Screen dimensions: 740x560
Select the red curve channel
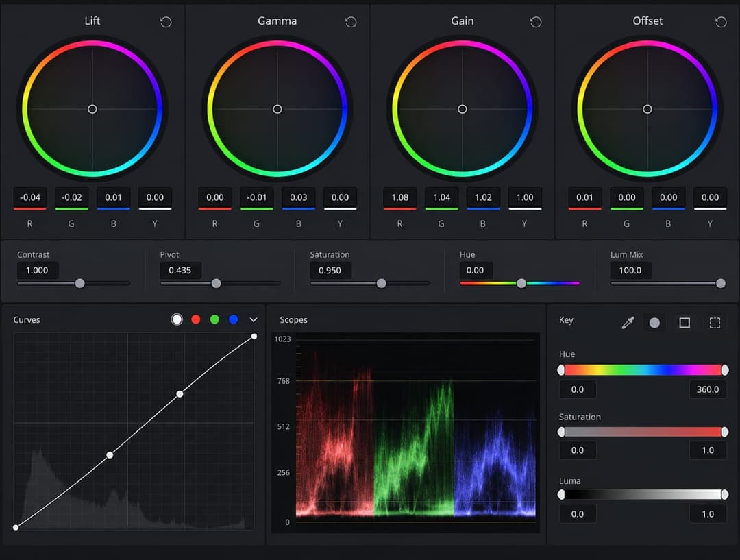tap(195, 319)
